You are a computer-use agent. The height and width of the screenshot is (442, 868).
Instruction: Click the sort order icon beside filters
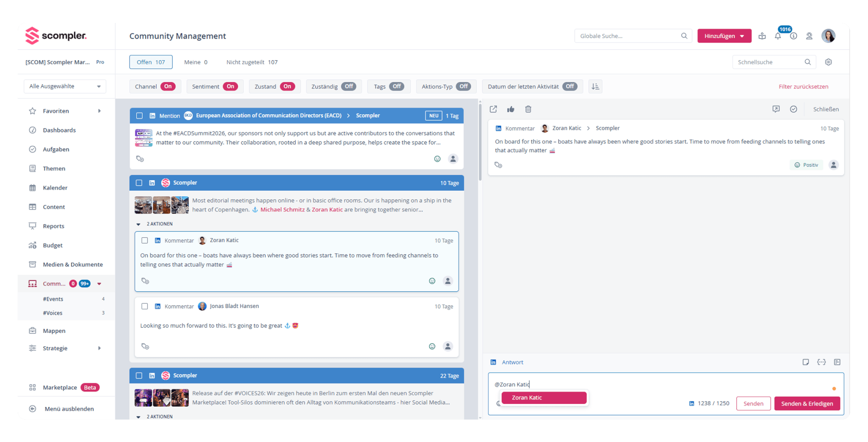pos(595,86)
